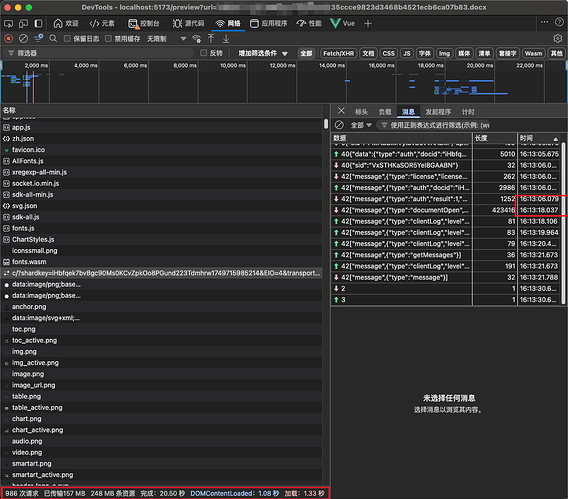Open the throttling dropdown arrow
This screenshot has height=499, width=568.
[183, 39]
